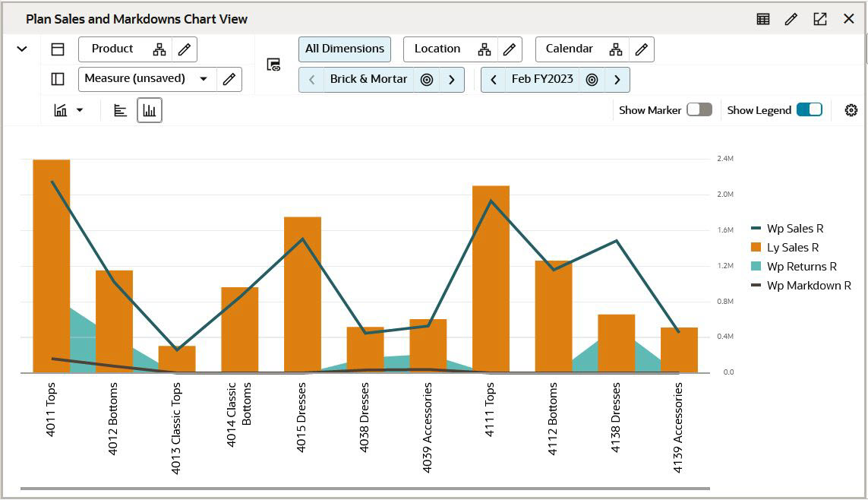Expand the chart type dropdown arrow
868x500 pixels.
80,110
